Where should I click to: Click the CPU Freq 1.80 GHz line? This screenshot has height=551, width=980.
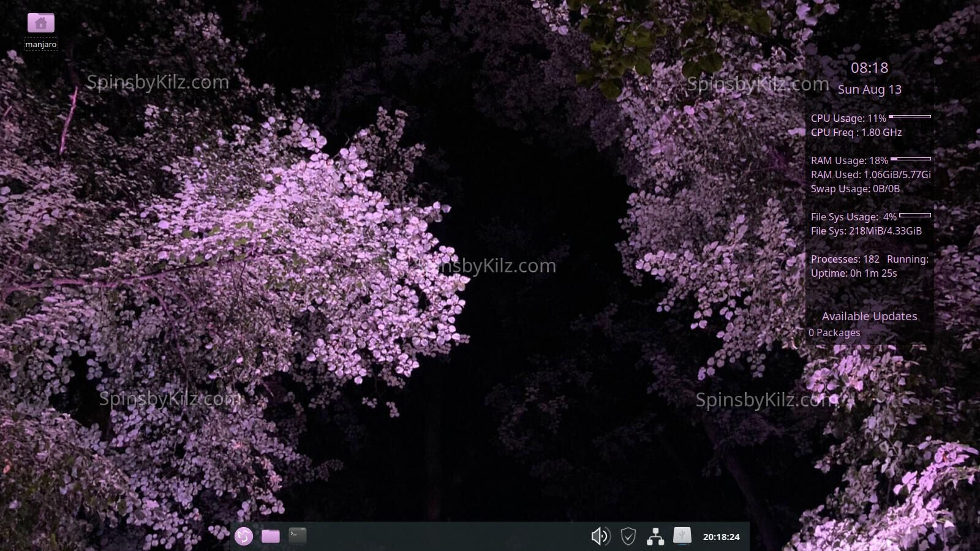click(x=856, y=133)
